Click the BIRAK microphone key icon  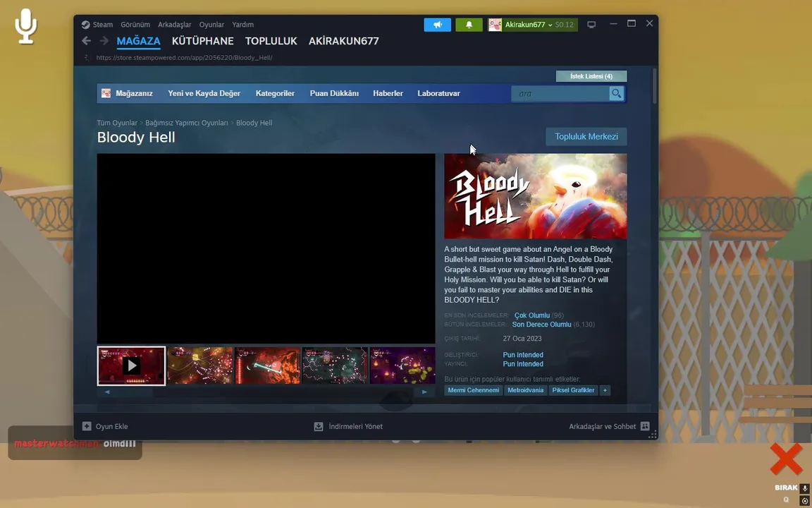click(805, 488)
